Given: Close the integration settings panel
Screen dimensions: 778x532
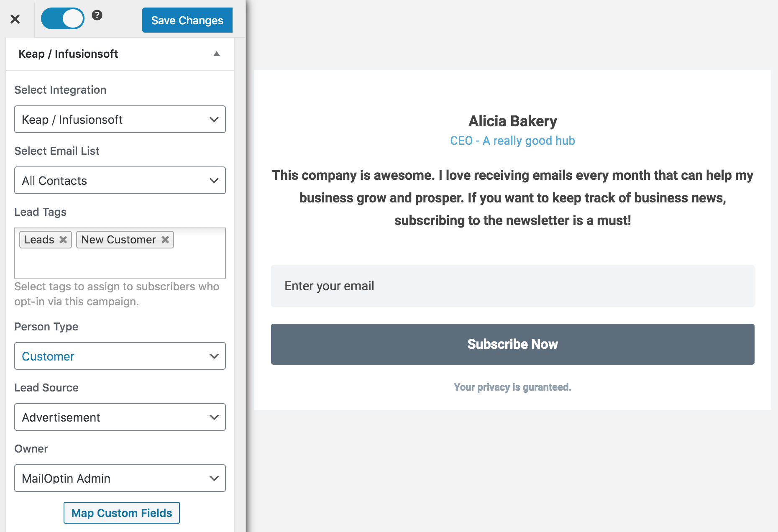Looking at the screenshot, I should (x=15, y=19).
